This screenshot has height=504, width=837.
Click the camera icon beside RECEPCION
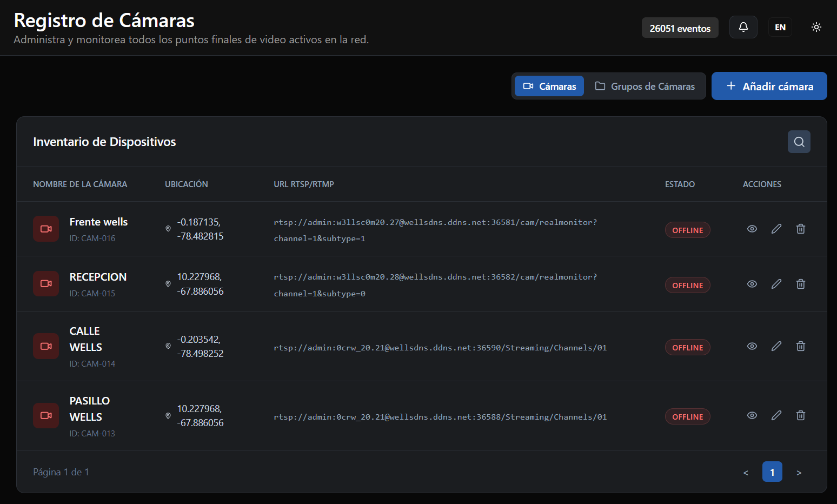(46, 283)
